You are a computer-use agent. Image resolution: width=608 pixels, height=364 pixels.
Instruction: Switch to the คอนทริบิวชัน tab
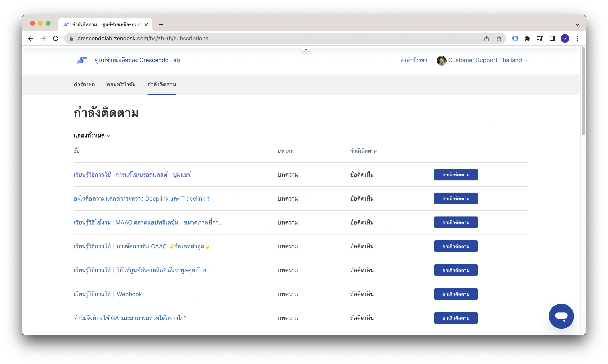(x=121, y=85)
